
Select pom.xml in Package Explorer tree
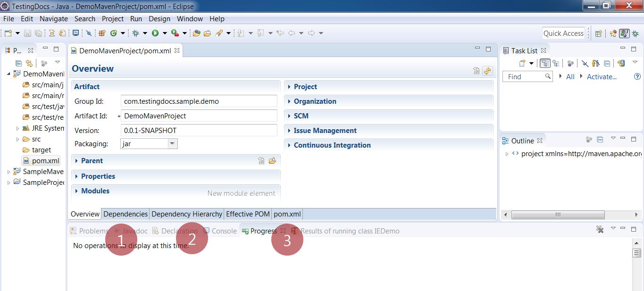coord(41,161)
